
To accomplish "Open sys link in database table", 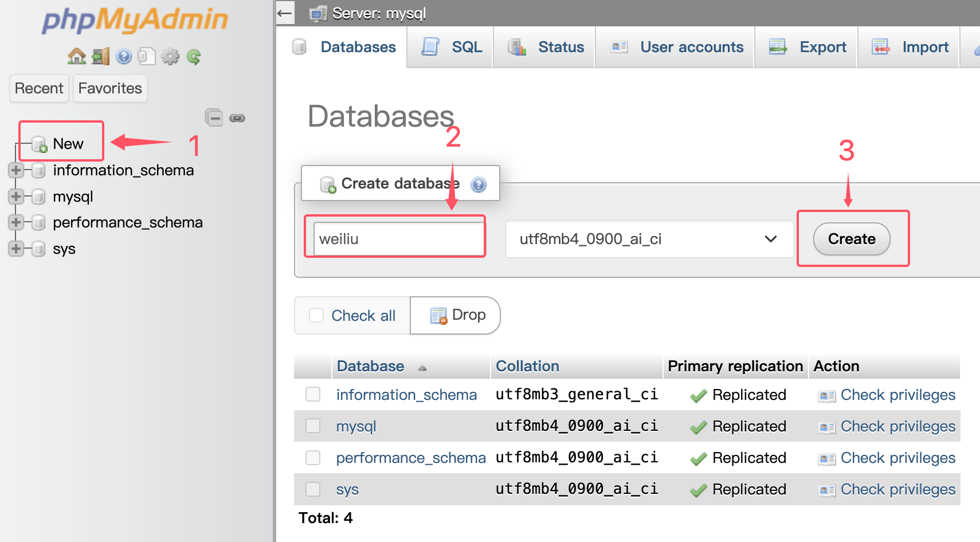I will point(347,489).
